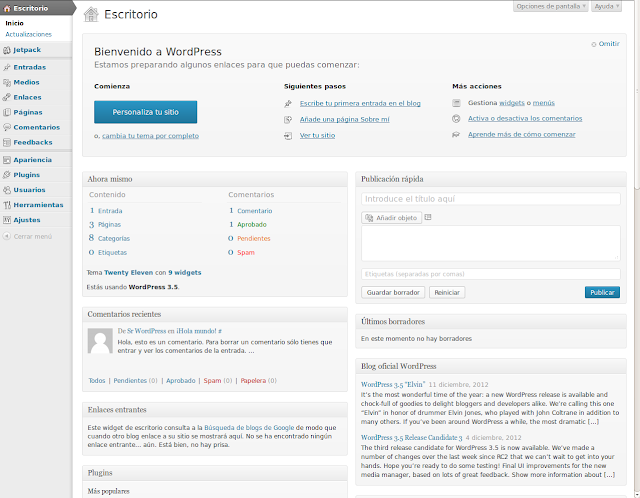Click the Omitir dismiss icon
Image resolution: width=640 pixels, height=498 pixels.
[593, 44]
